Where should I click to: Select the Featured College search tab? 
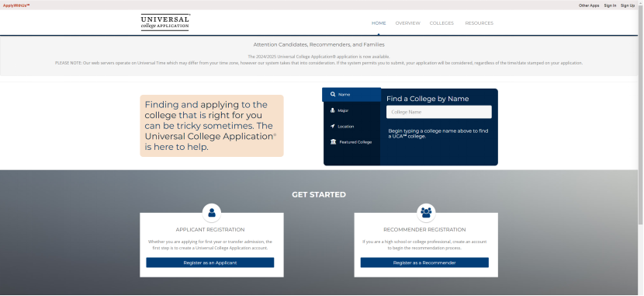(352, 142)
